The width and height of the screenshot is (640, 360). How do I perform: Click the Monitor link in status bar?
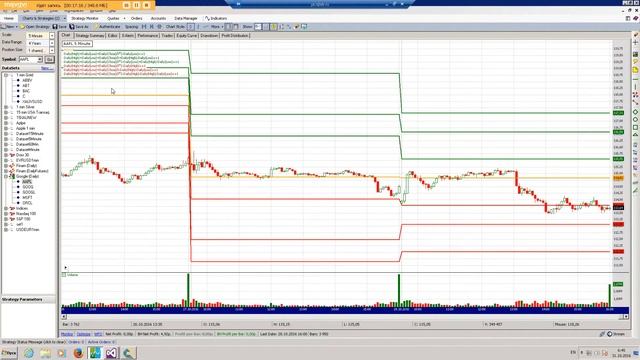pos(67,334)
